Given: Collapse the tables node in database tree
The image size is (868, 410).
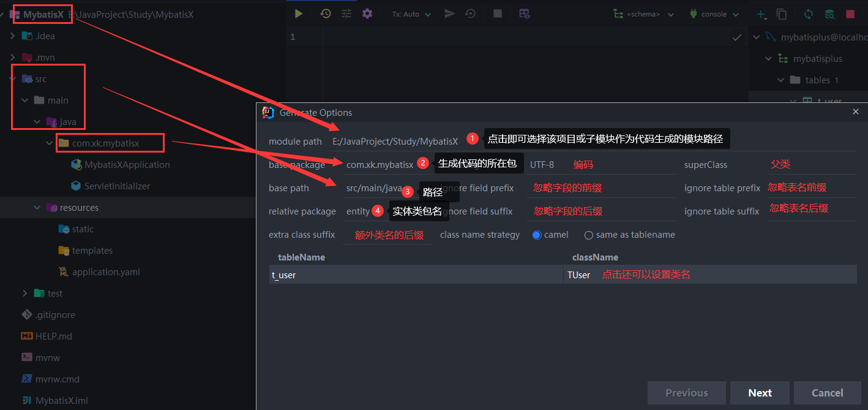Looking at the screenshot, I should (x=781, y=80).
